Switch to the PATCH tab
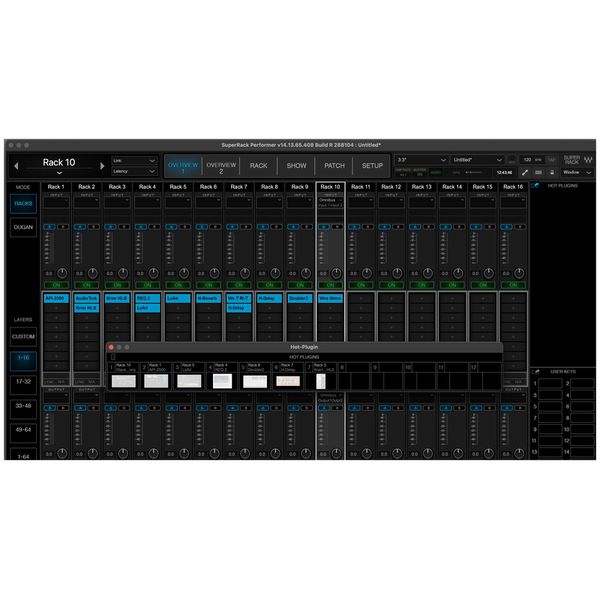 click(x=334, y=166)
